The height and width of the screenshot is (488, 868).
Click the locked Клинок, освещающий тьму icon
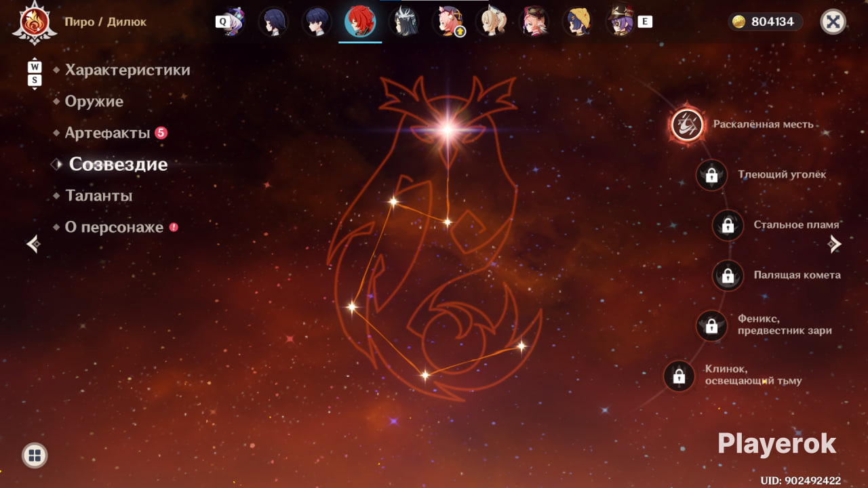679,376
